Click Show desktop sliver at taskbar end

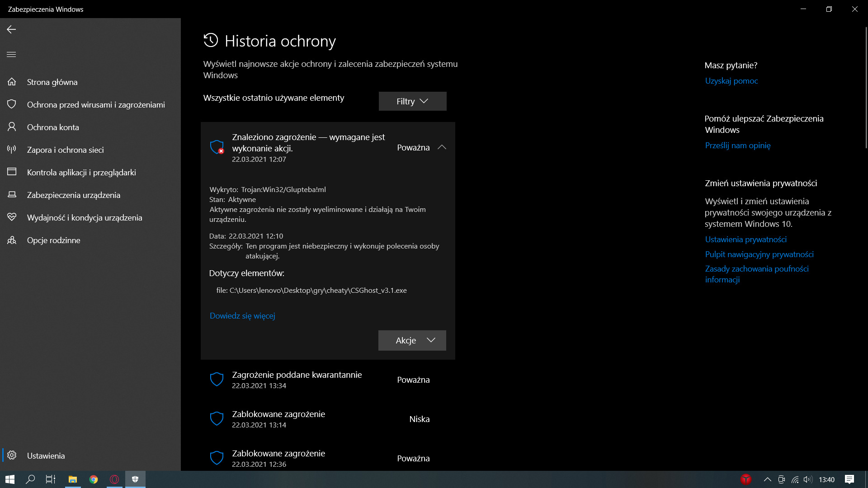pyautogui.click(x=866, y=479)
